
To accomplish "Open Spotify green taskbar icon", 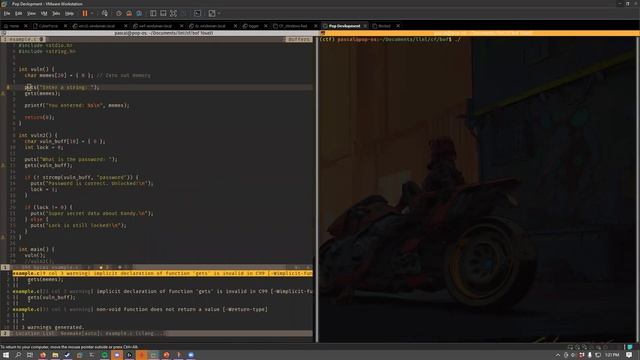I will (x=104, y=355).
